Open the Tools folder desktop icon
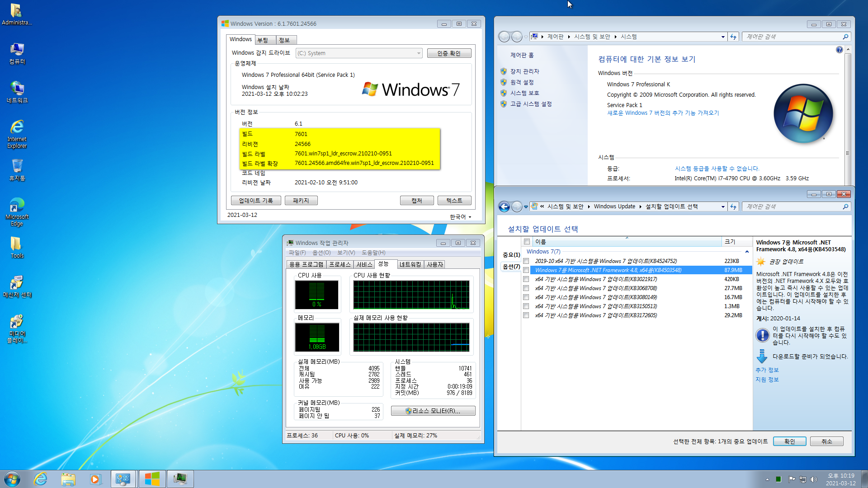868x488 pixels. click(17, 248)
